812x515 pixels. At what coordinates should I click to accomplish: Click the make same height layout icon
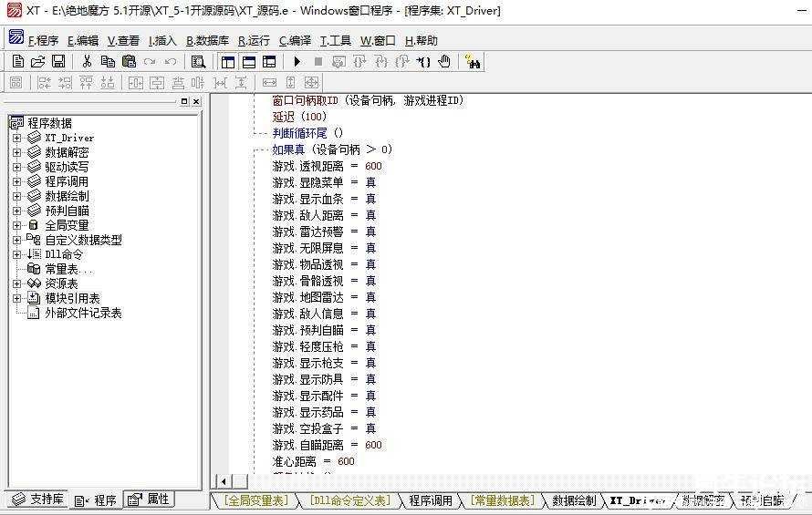tap(290, 82)
